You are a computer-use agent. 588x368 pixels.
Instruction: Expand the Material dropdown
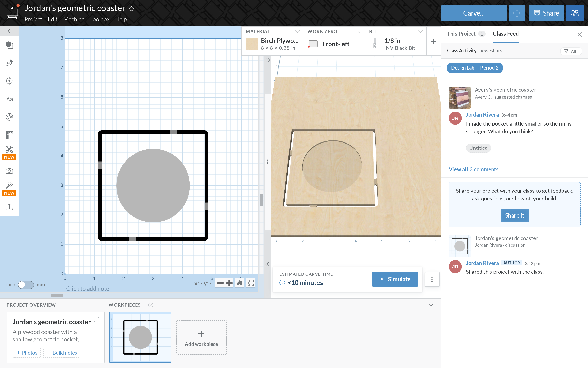click(297, 31)
